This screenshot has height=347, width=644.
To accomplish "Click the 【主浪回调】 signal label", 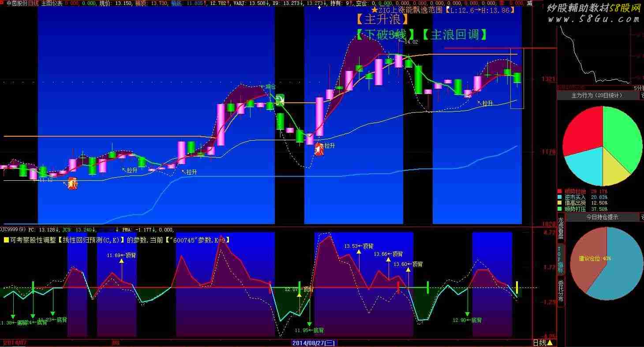I will (x=455, y=35).
